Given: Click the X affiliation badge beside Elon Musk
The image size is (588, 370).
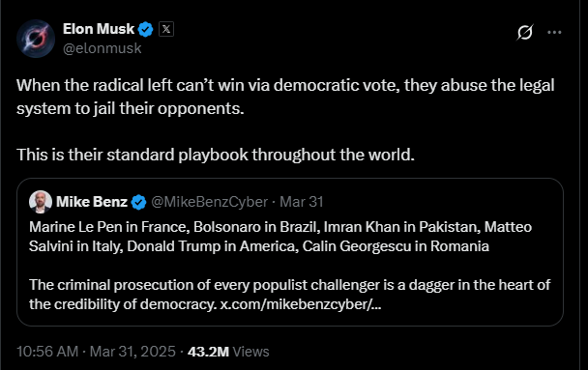Looking at the screenshot, I should [166, 29].
